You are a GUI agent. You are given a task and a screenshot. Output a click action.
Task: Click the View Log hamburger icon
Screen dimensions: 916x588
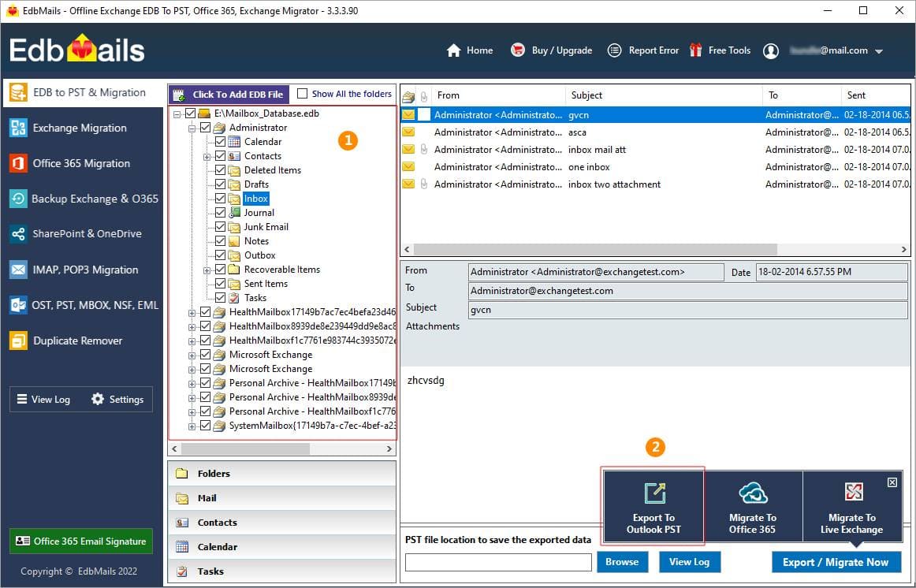click(22, 399)
